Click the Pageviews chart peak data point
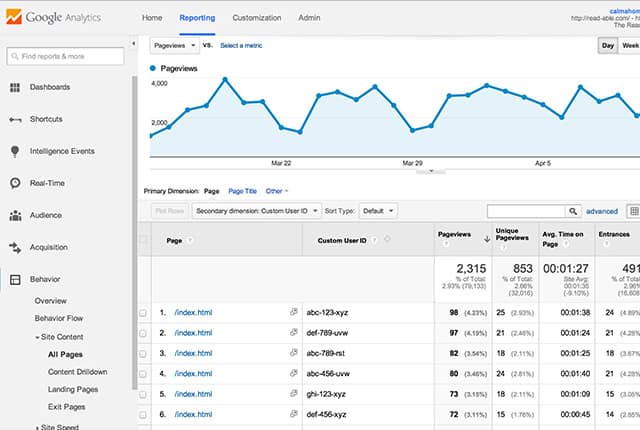Image resolution: width=640 pixels, height=430 pixels. pyautogui.click(x=225, y=80)
